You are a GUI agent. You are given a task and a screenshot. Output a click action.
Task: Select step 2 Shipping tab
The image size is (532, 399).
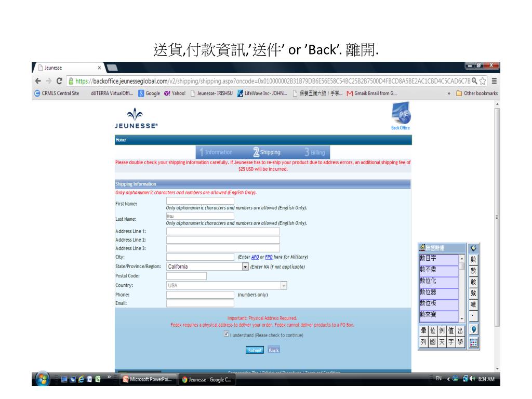pos(267,152)
